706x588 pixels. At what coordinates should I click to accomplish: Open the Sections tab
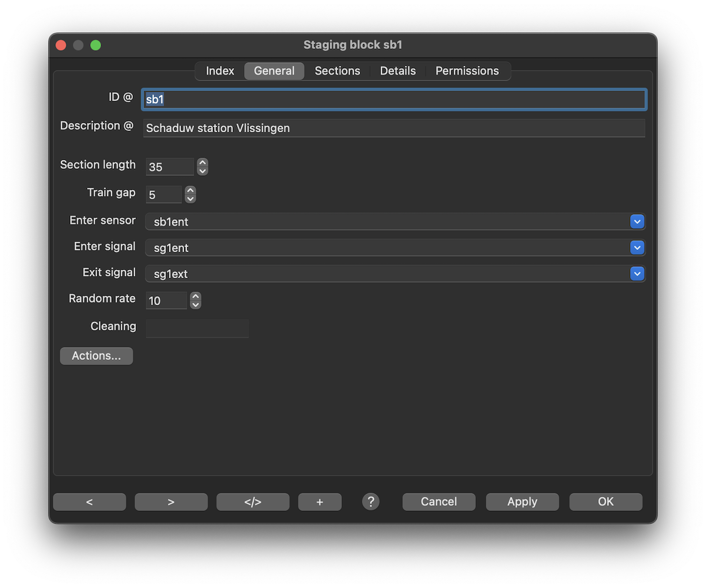click(337, 71)
